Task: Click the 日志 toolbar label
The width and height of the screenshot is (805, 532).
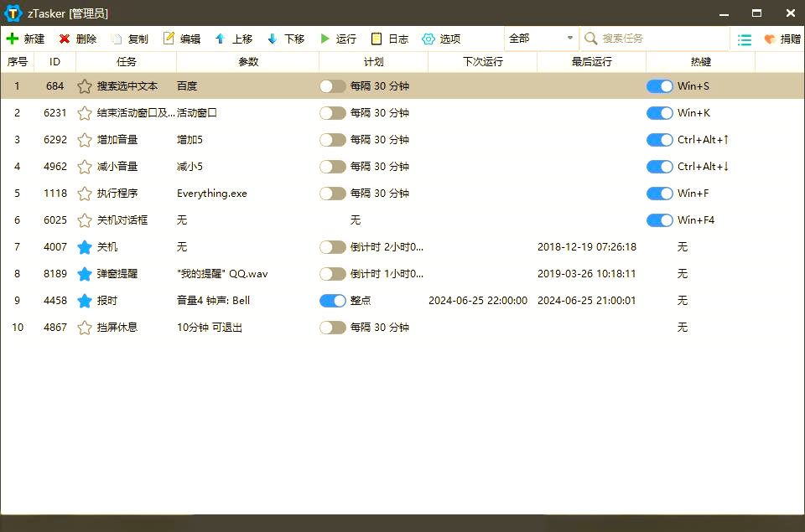Action: pos(398,39)
